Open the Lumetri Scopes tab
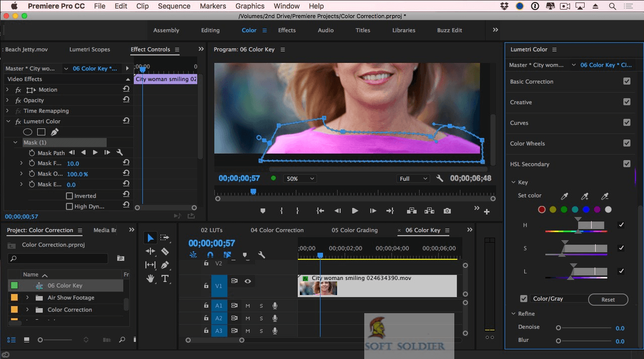 [x=90, y=49]
